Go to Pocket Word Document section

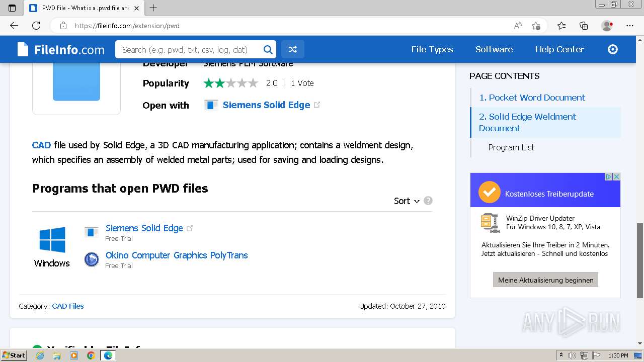pyautogui.click(x=532, y=98)
